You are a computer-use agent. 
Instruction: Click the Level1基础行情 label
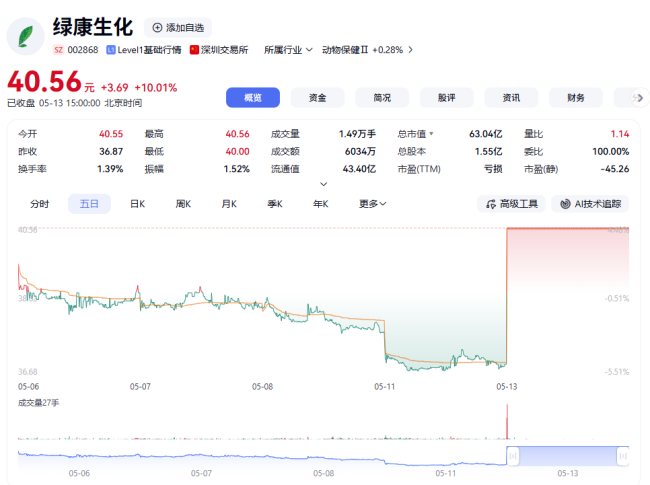[x=149, y=50]
